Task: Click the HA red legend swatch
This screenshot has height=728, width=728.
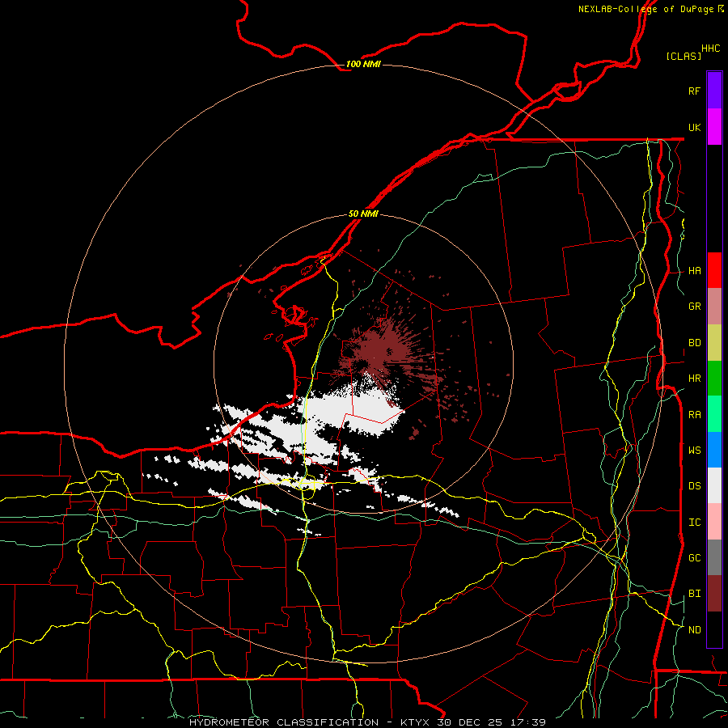Action: click(x=714, y=270)
